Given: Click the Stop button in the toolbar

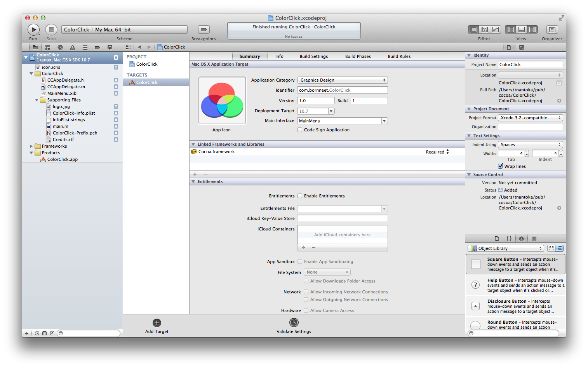Looking at the screenshot, I should (51, 30).
